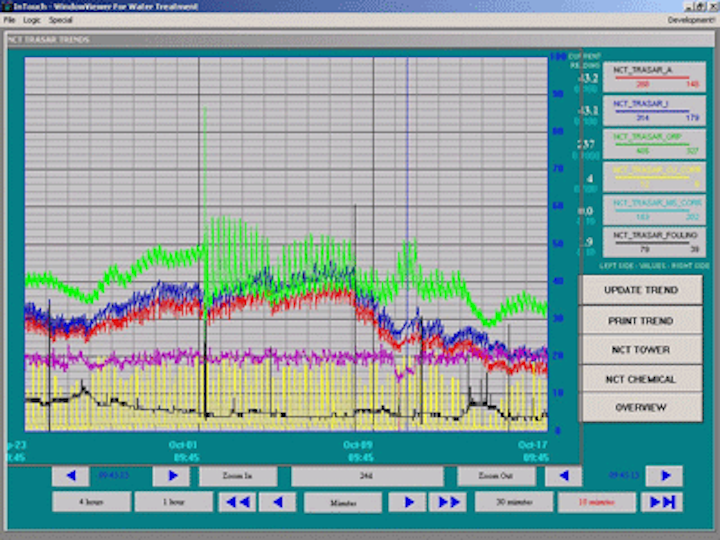Jump to latest data with the skip-to-end arrow
Image resolution: width=720 pixels, height=540 pixels.
pos(662,502)
